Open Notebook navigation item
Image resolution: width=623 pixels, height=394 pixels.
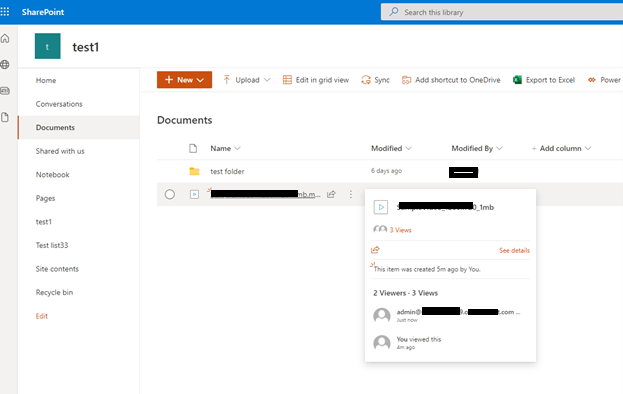coord(52,175)
